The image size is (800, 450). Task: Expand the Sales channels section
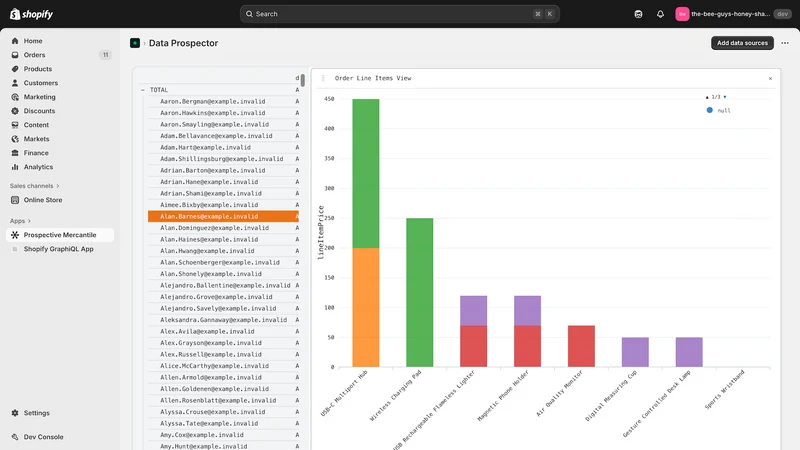click(34, 186)
